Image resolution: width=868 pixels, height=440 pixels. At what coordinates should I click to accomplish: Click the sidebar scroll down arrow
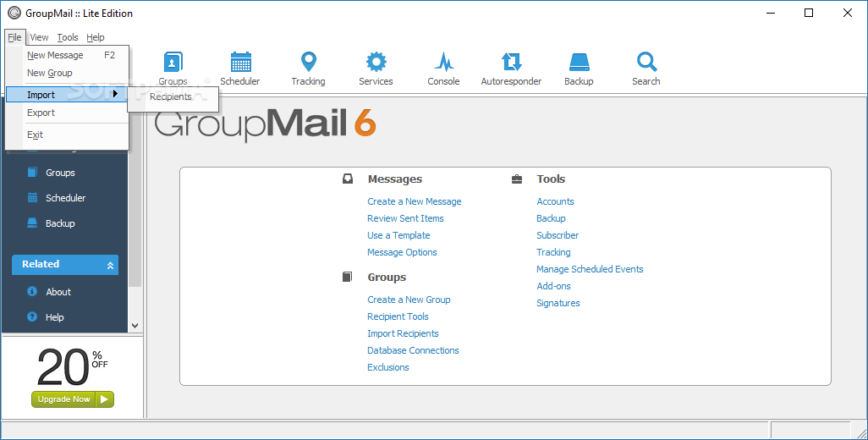click(135, 326)
